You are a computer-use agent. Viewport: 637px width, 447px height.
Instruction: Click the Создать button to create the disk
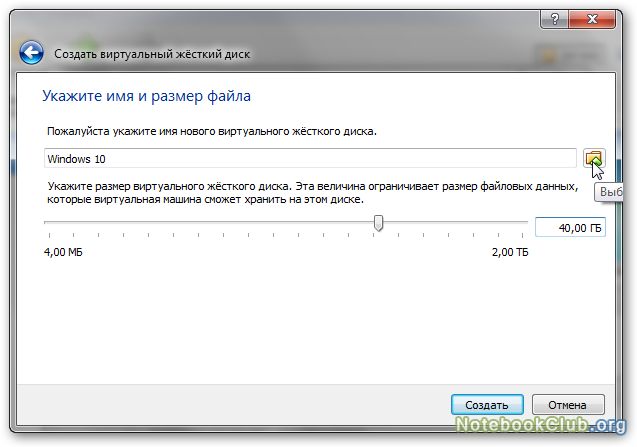[487, 405]
